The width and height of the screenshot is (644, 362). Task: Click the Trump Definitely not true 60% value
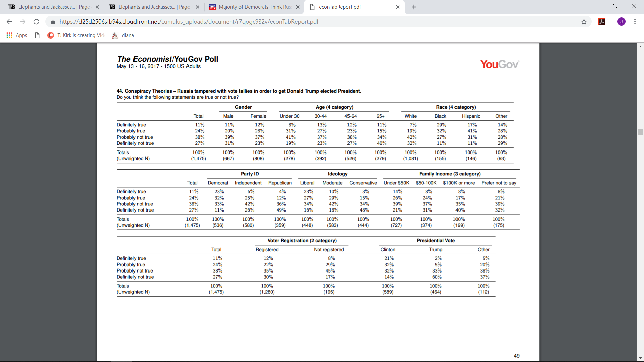pyautogui.click(x=437, y=277)
